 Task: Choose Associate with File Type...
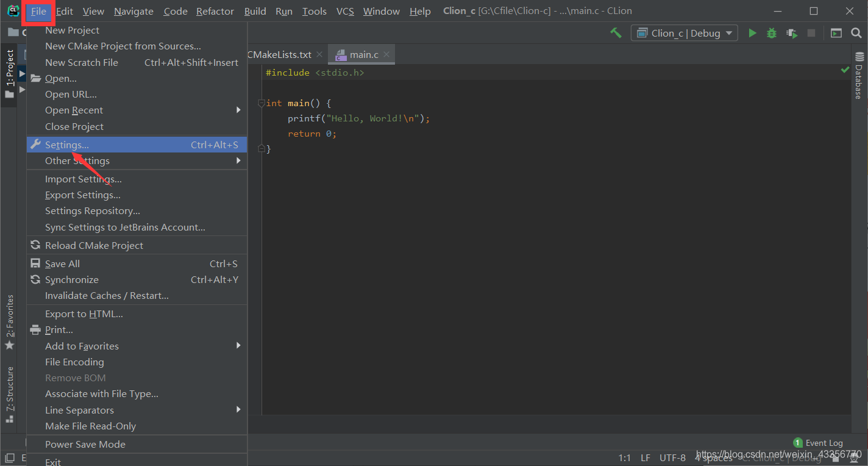tap(137, 394)
